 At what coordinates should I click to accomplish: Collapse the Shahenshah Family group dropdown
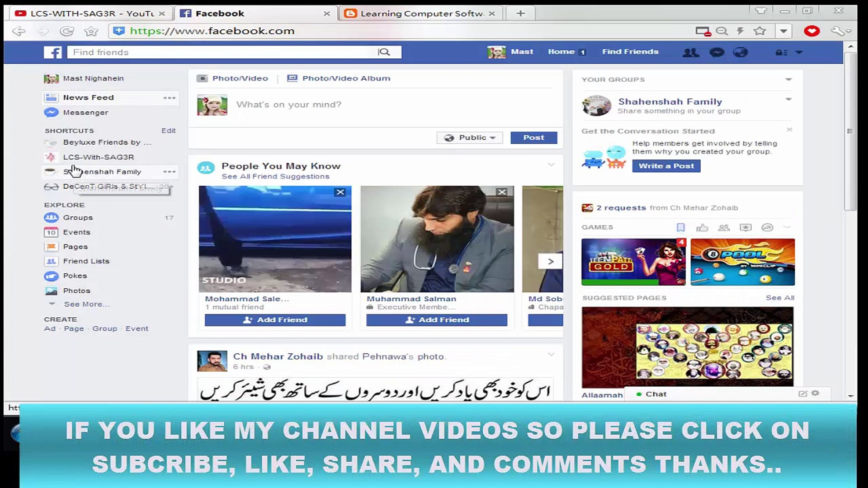click(788, 99)
